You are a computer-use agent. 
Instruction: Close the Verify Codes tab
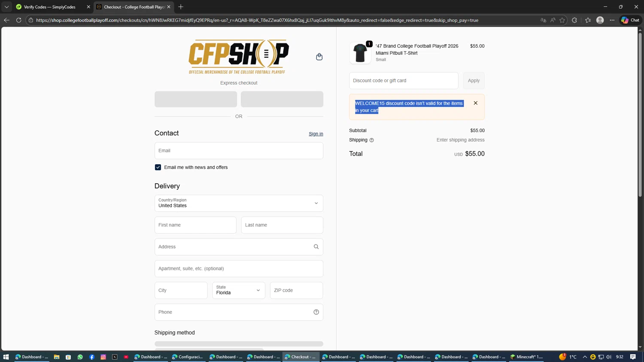pos(88,7)
